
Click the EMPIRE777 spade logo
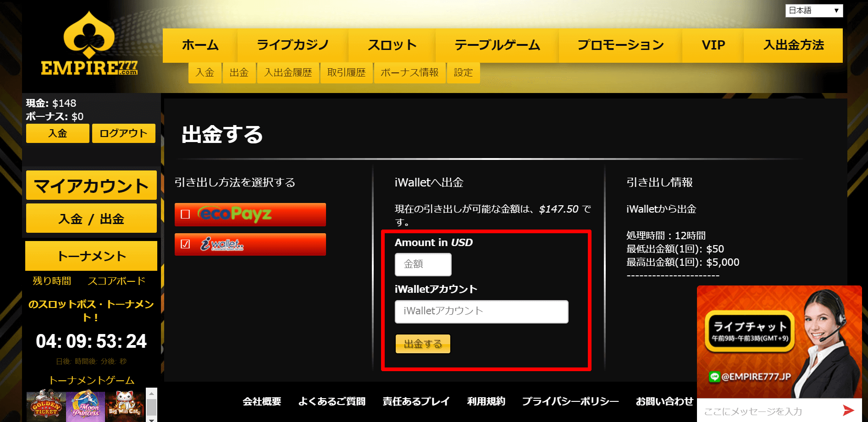pyautogui.click(x=89, y=44)
